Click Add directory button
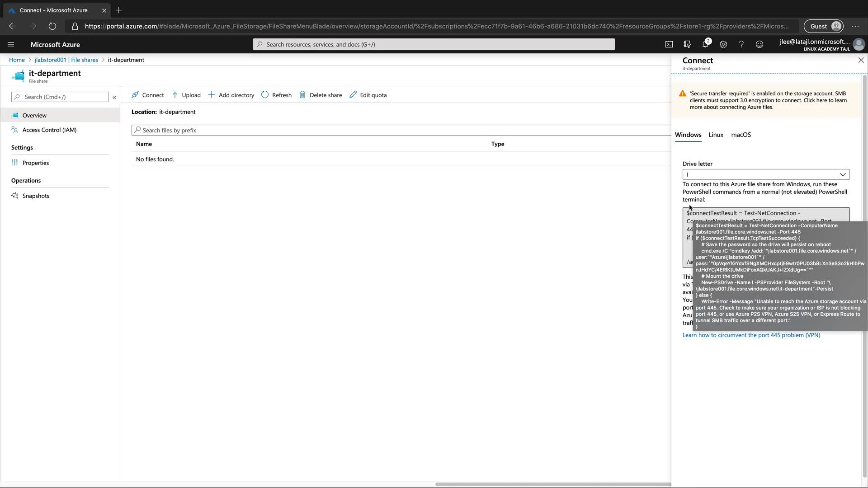The image size is (868, 488). 231,95
